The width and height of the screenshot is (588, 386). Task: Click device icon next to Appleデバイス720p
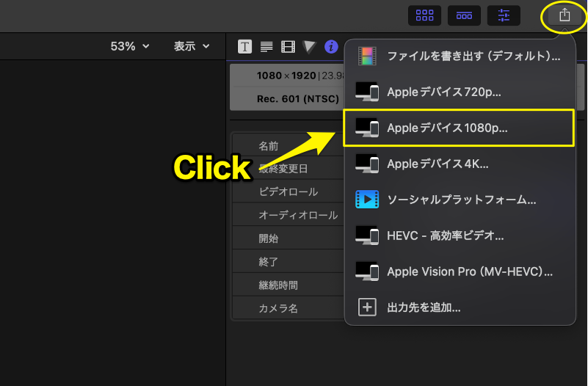click(x=367, y=92)
